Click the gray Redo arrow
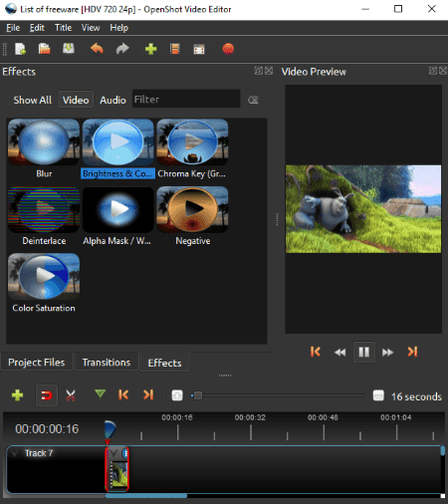 point(122,49)
